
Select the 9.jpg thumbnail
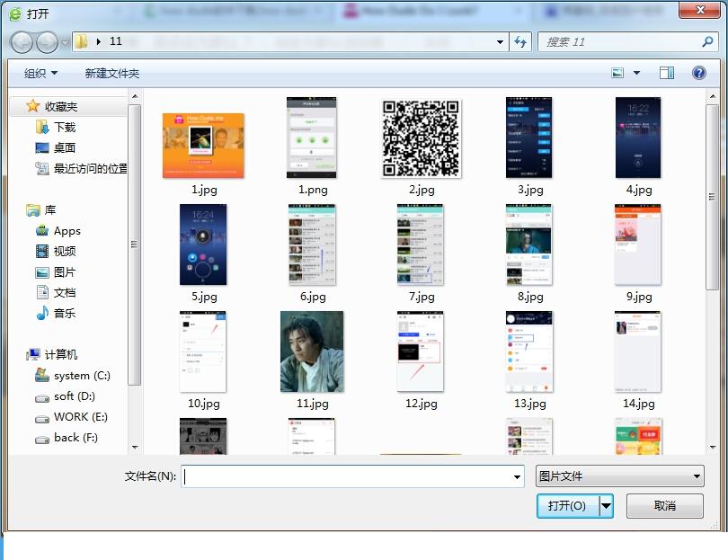638,244
